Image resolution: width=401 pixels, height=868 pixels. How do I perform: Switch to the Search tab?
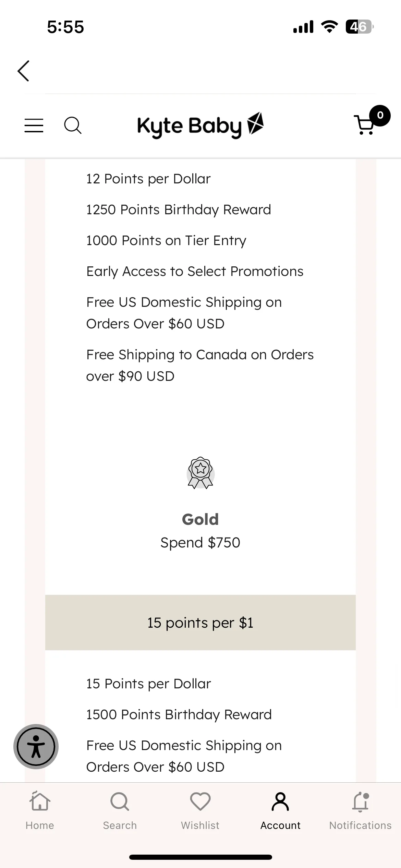tap(120, 810)
